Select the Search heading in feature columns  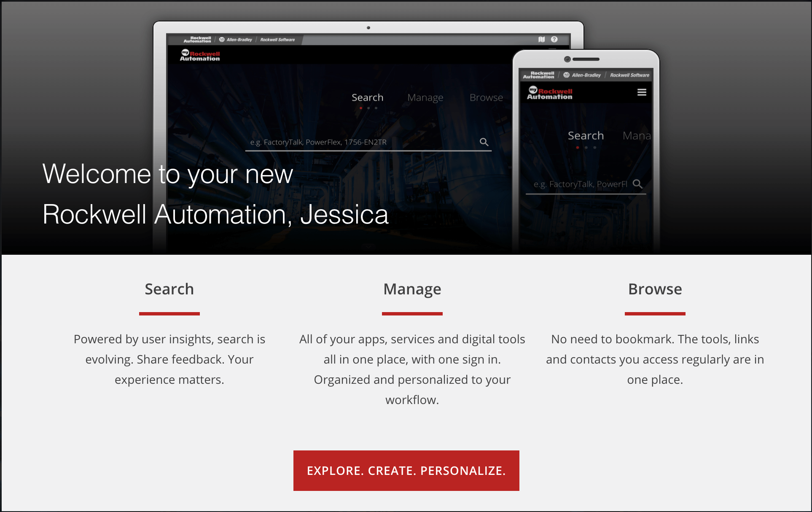coord(169,289)
